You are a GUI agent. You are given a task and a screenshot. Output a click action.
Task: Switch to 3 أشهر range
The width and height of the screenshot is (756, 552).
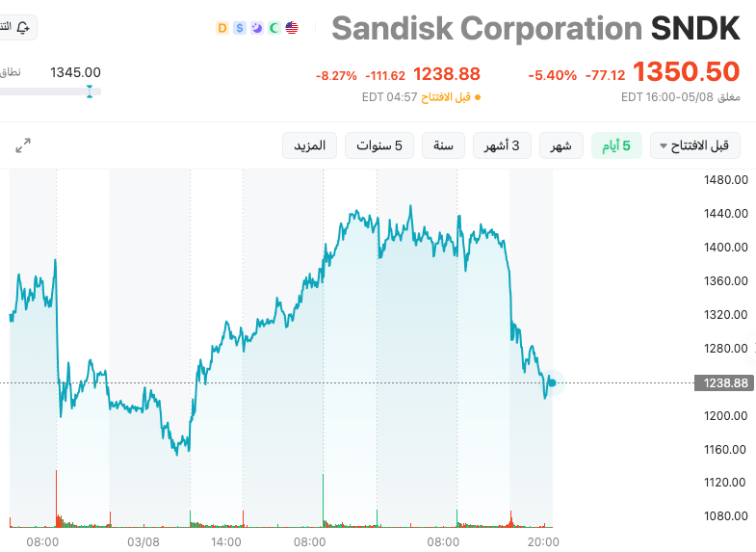pyautogui.click(x=502, y=145)
